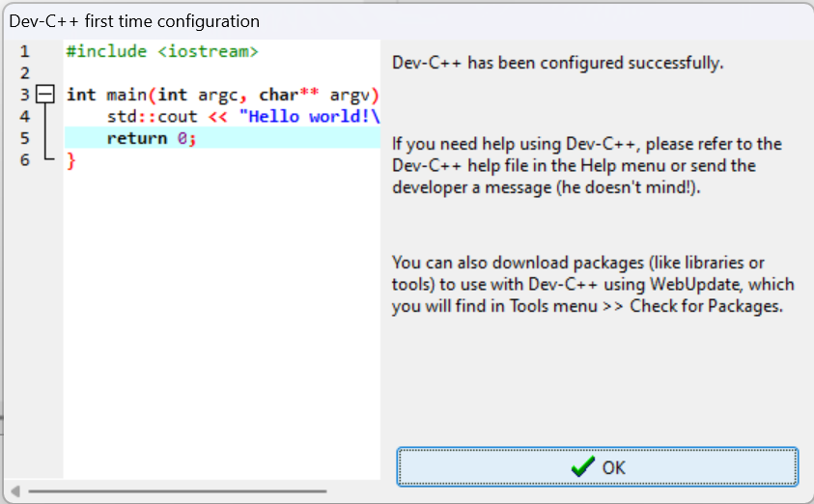Click the 'Dev-C++ first time configuration' title
Viewport: 814px width, 504px height.
point(134,21)
